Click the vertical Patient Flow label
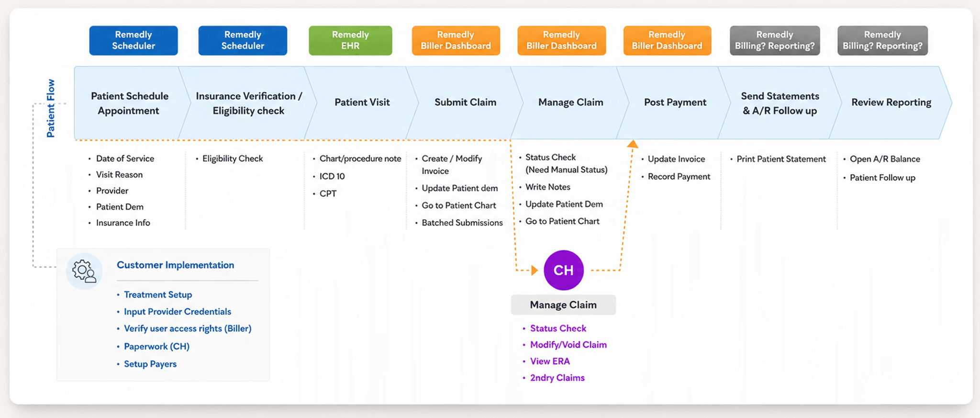The width and height of the screenshot is (980, 418). click(x=50, y=108)
